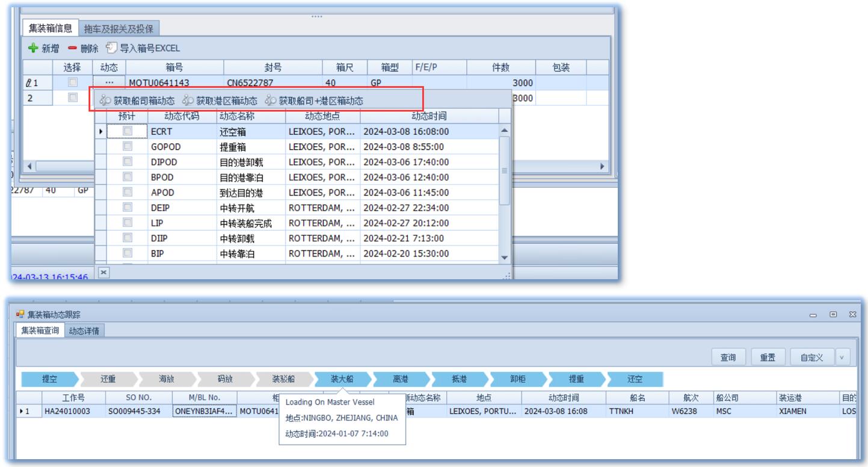The width and height of the screenshot is (868, 467).
Task: Click 获取港区箱动态 toolbar icon
Action: pos(188,101)
